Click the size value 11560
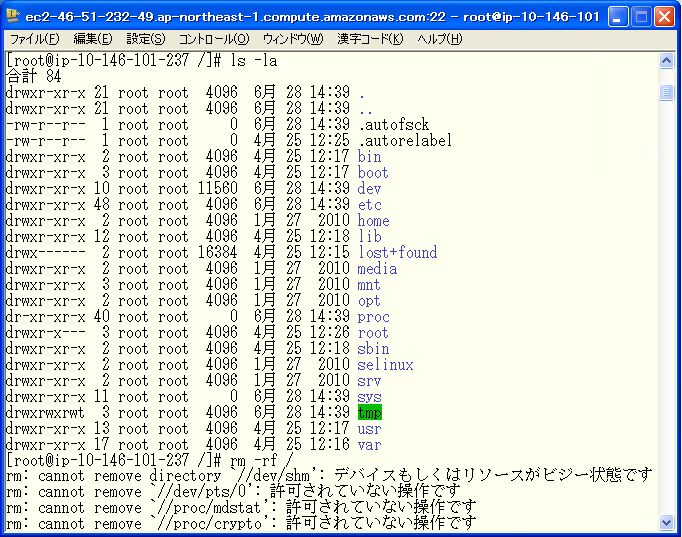682x537 pixels. click(218, 189)
